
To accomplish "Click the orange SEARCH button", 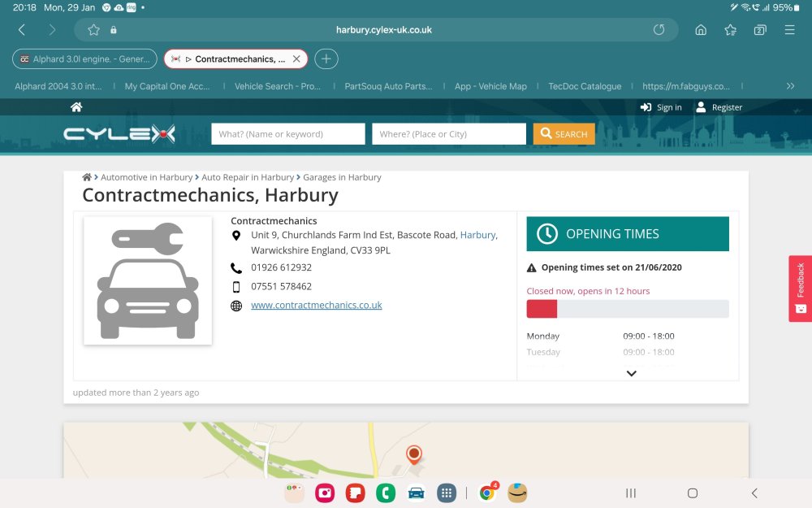I will pyautogui.click(x=564, y=134).
